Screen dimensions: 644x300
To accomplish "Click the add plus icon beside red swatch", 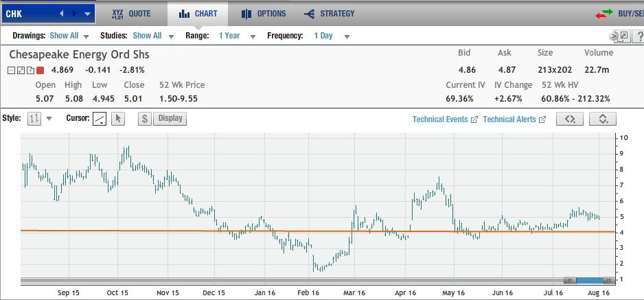I will pyautogui.click(x=30, y=70).
